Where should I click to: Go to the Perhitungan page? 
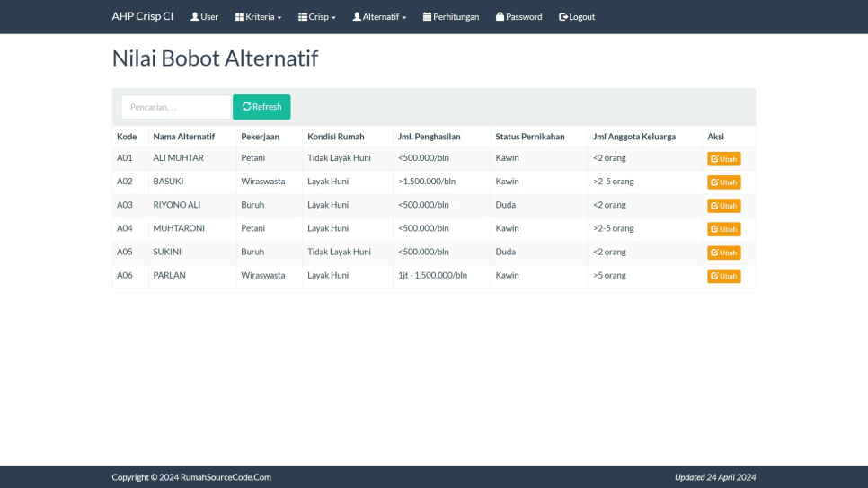[451, 17]
